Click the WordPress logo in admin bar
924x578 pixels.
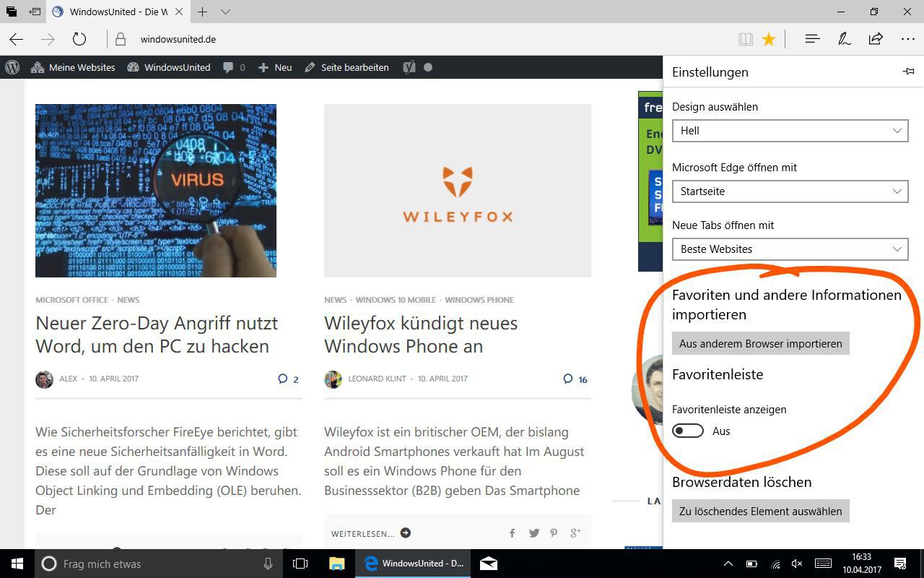(12, 67)
